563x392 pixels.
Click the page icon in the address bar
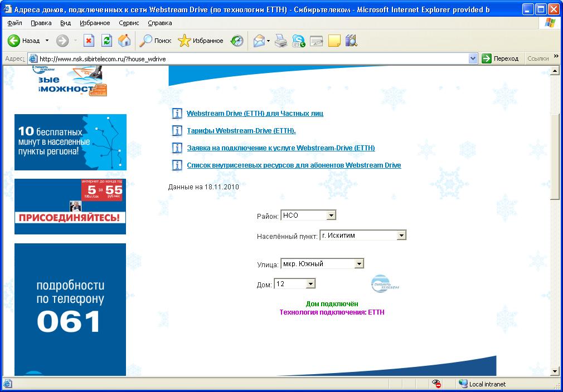33,58
